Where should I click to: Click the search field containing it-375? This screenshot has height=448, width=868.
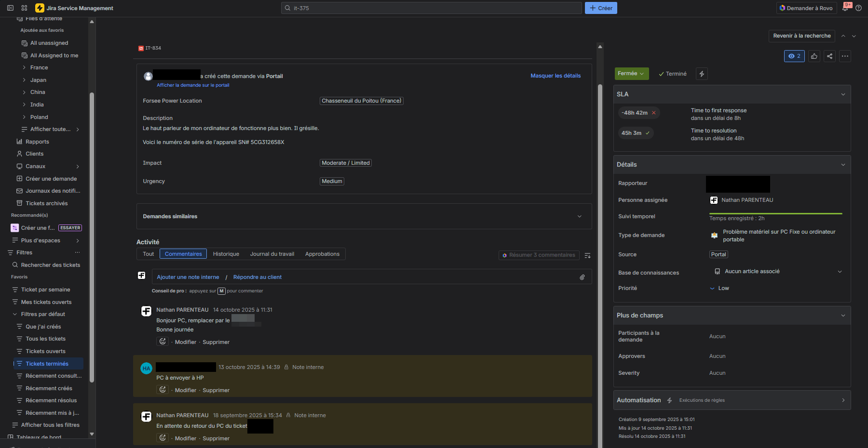432,8
